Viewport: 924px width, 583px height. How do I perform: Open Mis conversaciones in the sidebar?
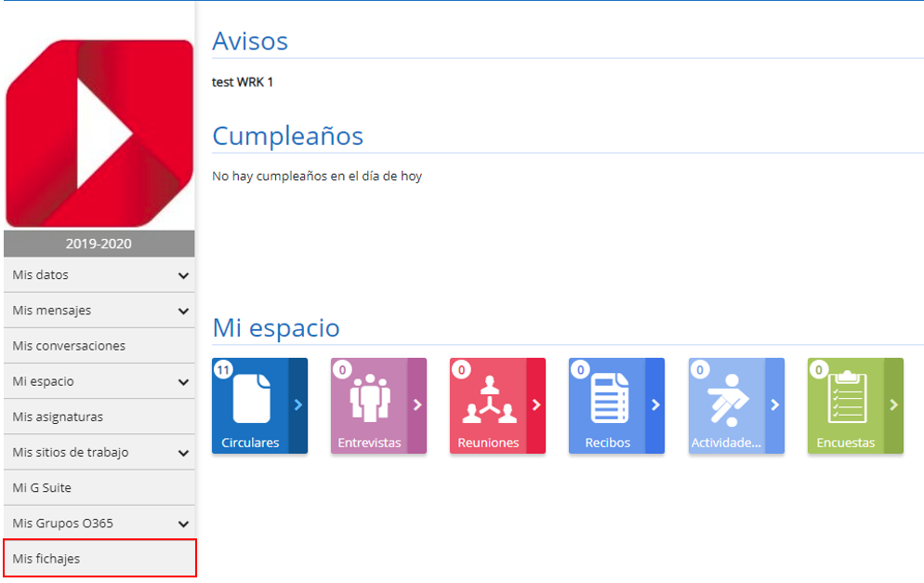pos(69,346)
